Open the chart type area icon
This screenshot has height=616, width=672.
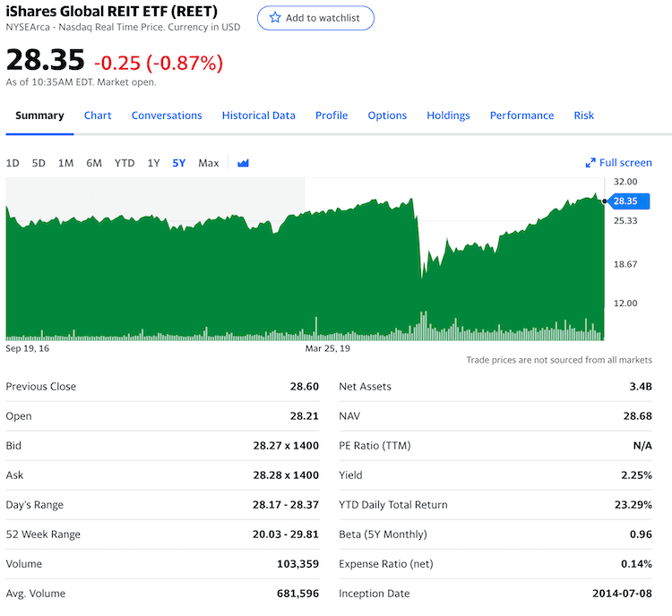coord(243,163)
